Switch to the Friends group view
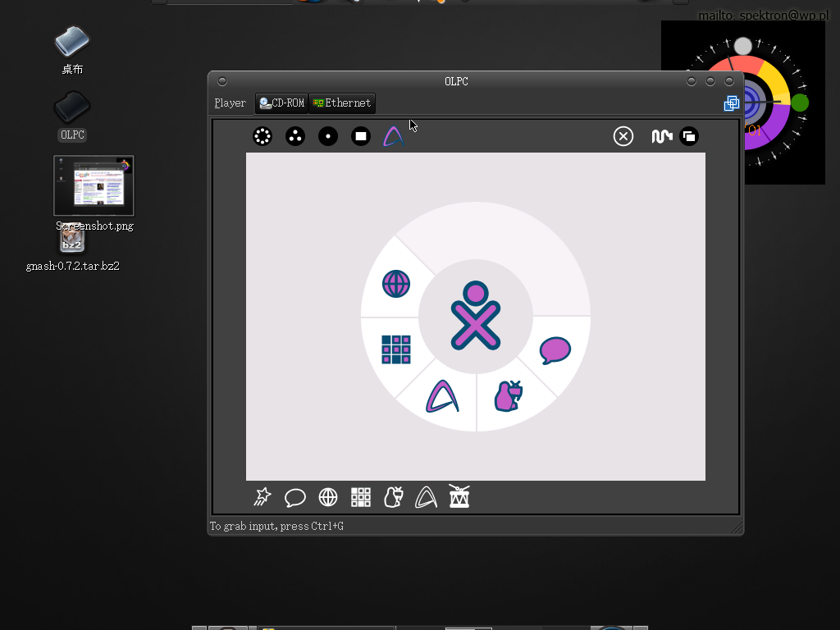Viewport: 840px width, 630px height. 295,137
